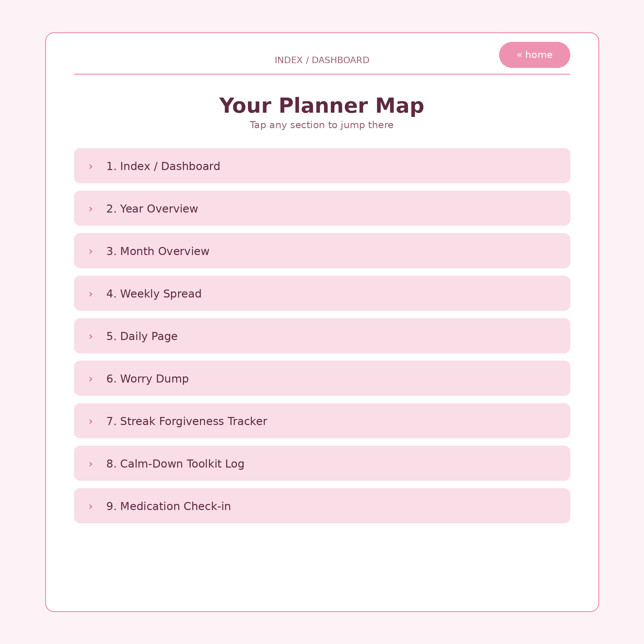Select the chevron icon beside Worry Dump
644x644 pixels.
(91, 379)
